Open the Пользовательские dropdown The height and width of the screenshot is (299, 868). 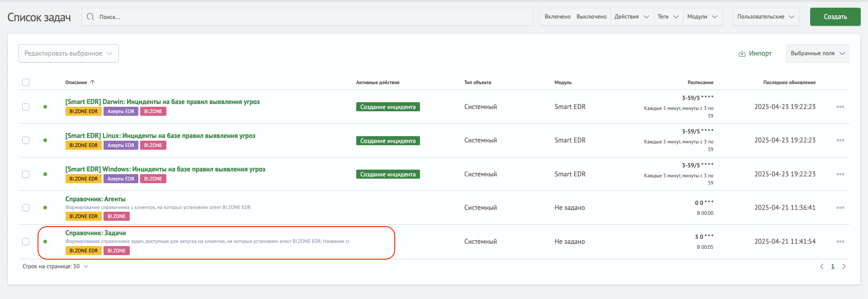point(766,17)
